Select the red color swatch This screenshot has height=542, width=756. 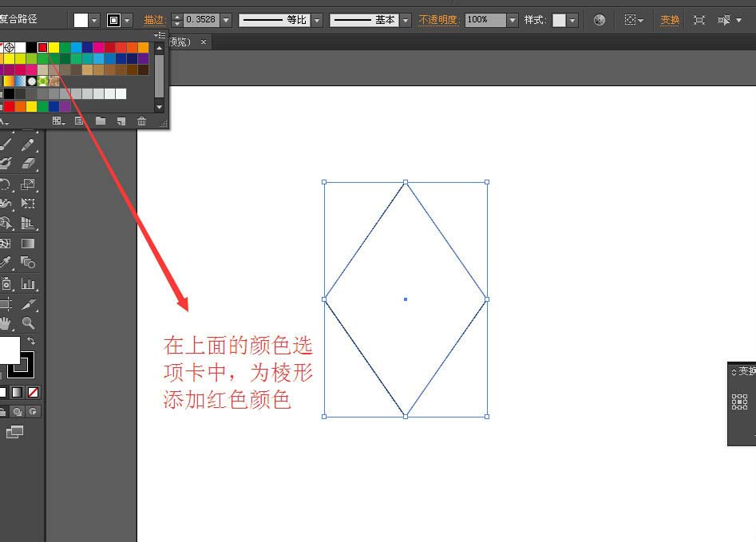point(42,48)
